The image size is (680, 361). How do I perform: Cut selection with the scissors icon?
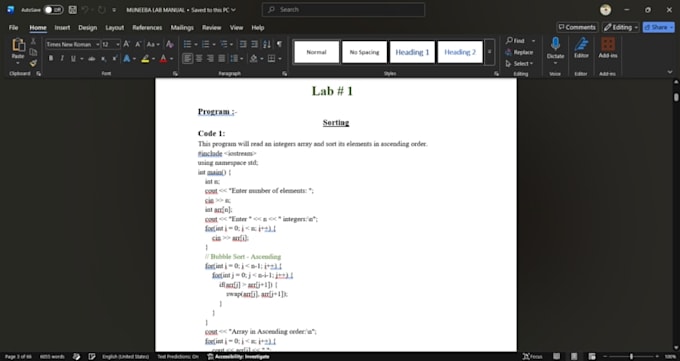point(33,42)
